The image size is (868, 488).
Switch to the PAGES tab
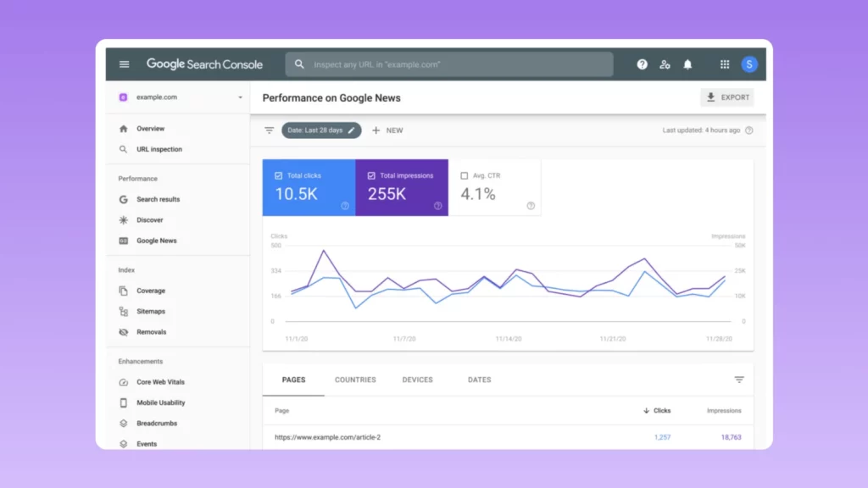point(293,380)
